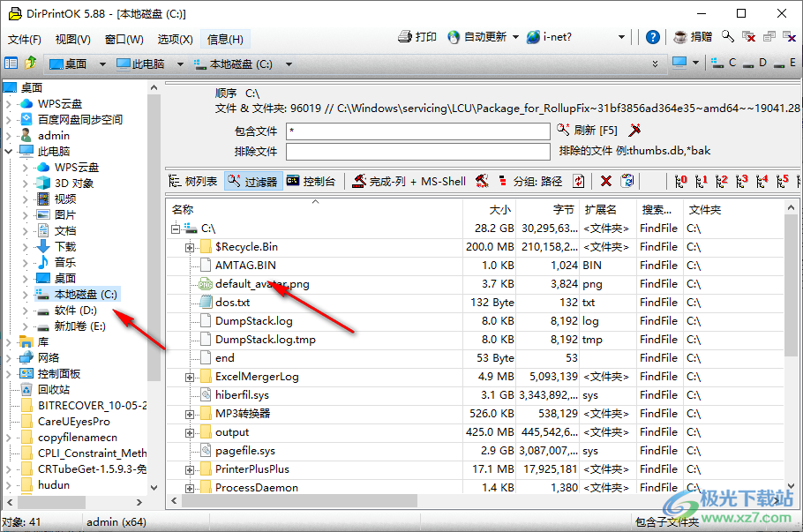Open dropdown arrow beside 此电脑 breadcrumb

[180, 64]
